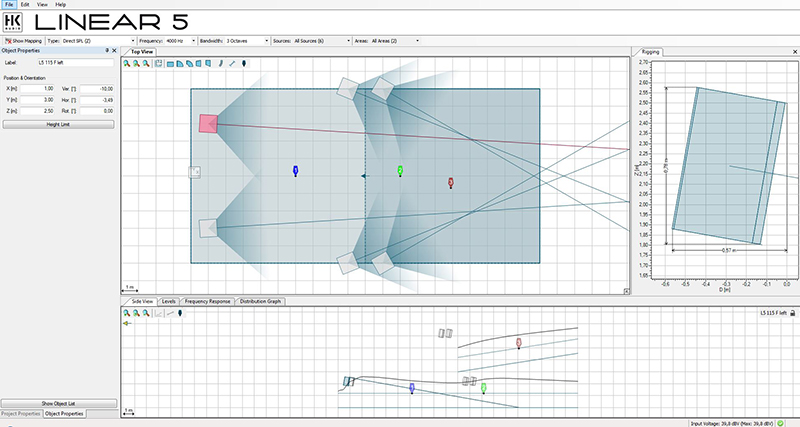Select the curved loudspeaker source tool in Top View toolbar
800x427 pixels.
tap(220, 64)
